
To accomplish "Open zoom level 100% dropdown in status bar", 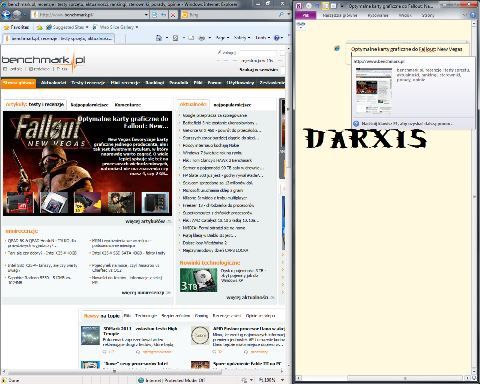I will pos(283,380).
